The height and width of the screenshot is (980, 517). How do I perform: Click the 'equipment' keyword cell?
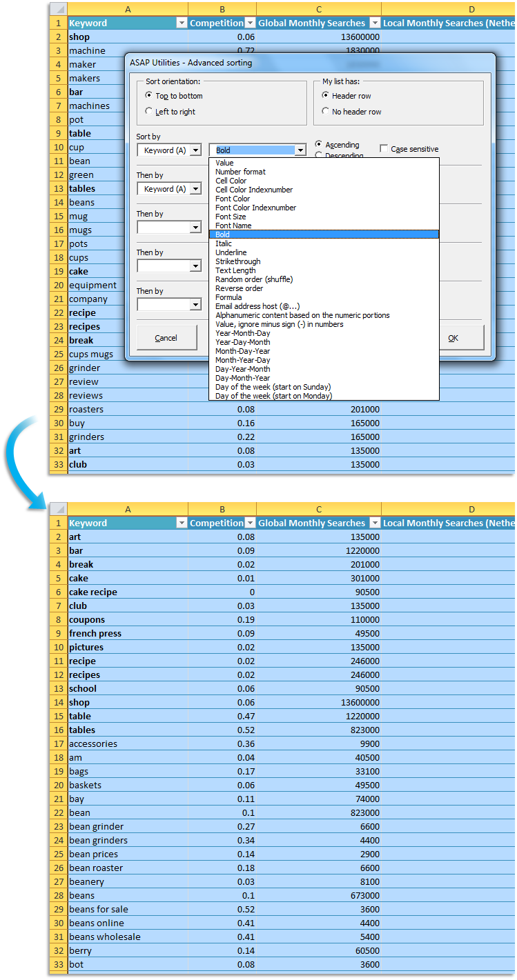(96, 285)
